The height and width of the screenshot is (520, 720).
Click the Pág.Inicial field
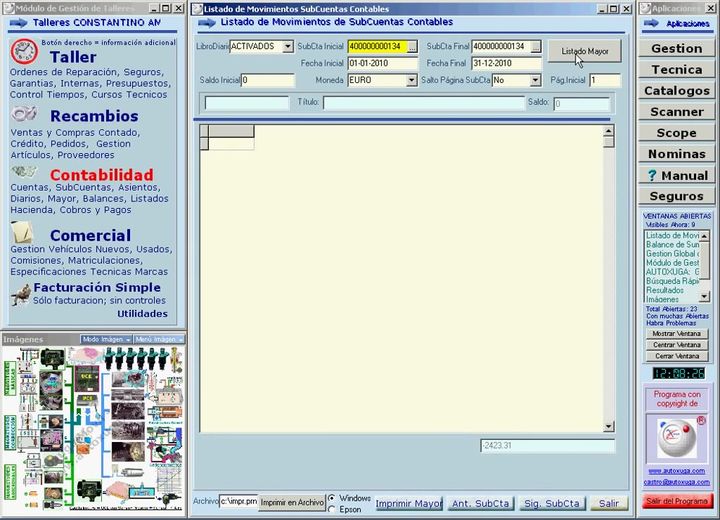pos(605,80)
